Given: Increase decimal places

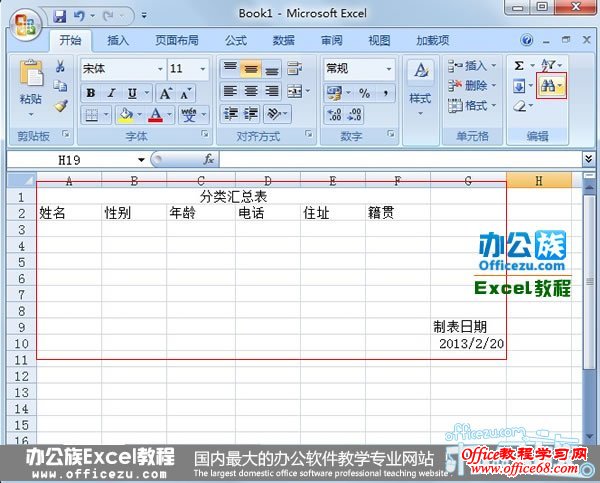Looking at the screenshot, I should (x=334, y=115).
